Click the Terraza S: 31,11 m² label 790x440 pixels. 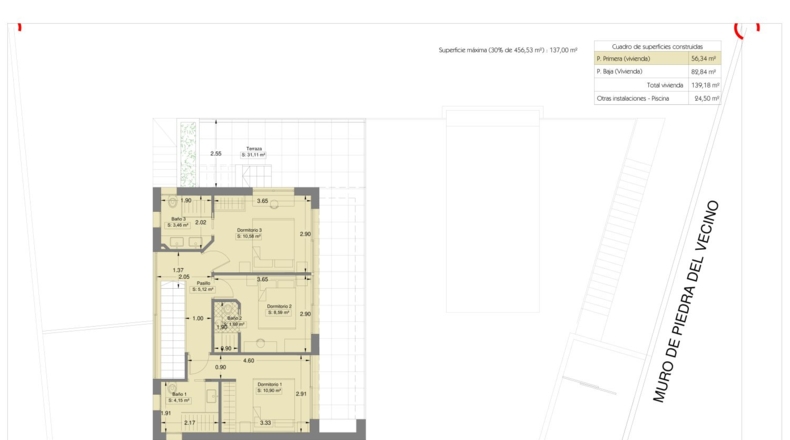(x=253, y=152)
